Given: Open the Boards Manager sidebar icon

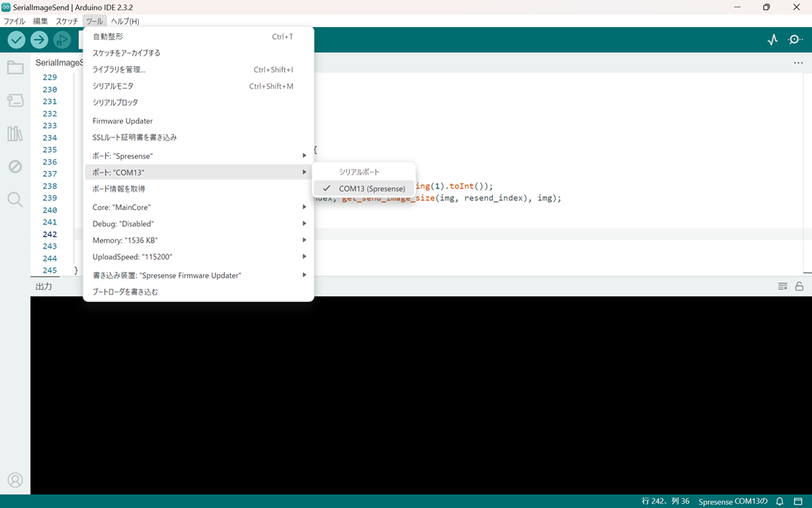Looking at the screenshot, I should (15, 101).
